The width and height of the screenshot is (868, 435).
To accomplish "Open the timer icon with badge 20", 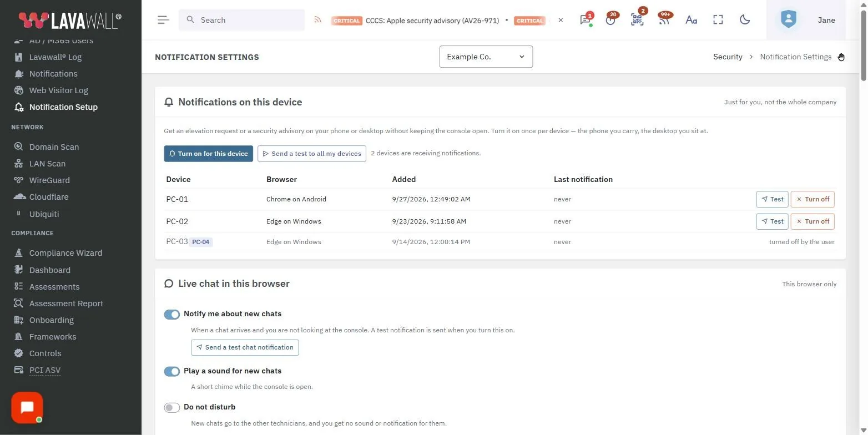I will pos(611,19).
